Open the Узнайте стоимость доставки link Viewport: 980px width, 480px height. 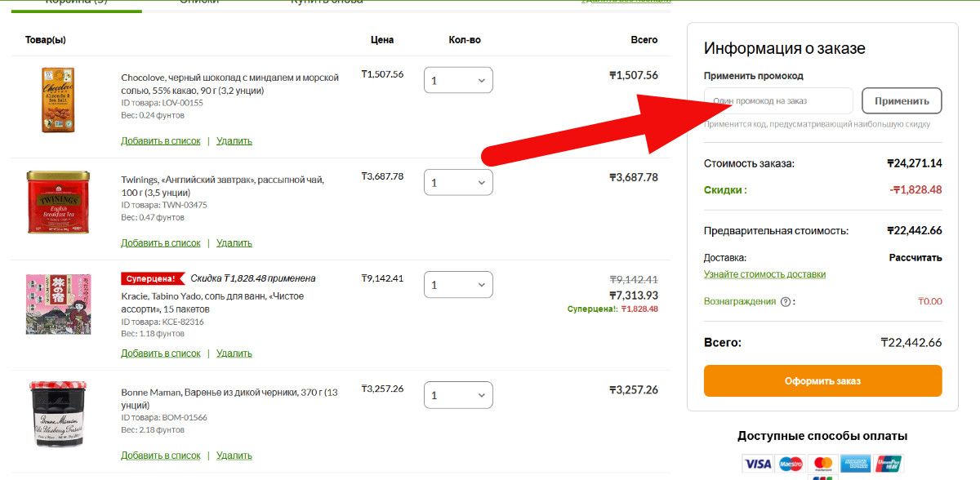point(764,274)
